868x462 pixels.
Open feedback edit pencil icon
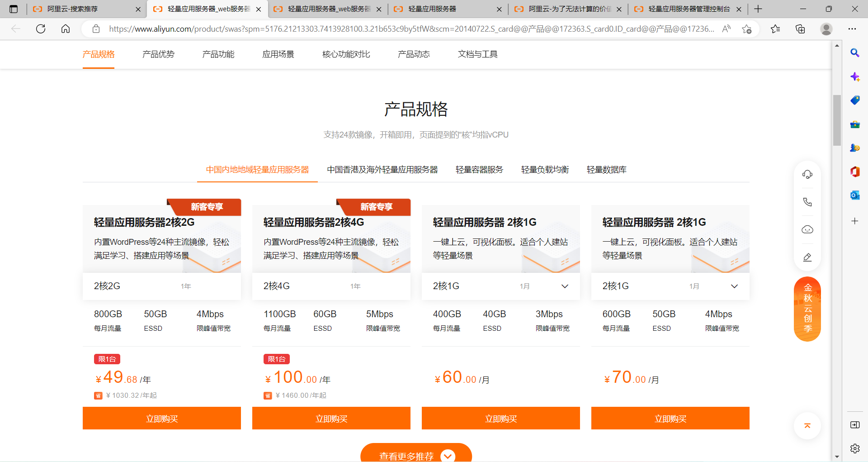click(807, 257)
